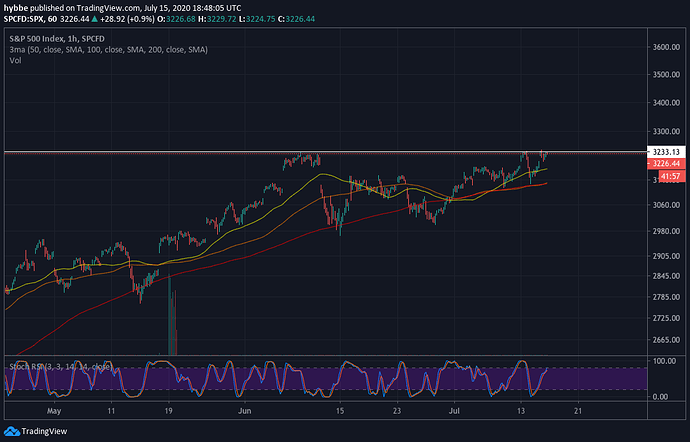Click the 100.00 Stoch RSI scale label
Screen dimensions: 690x442
point(665,361)
